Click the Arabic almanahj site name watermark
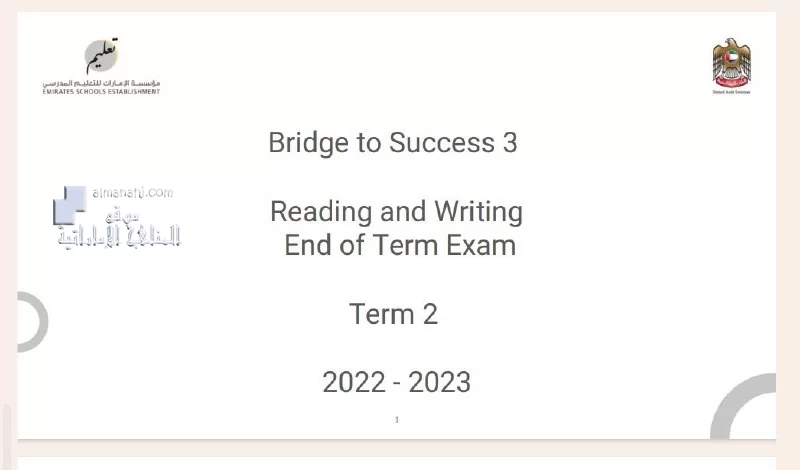The height and width of the screenshot is (470, 800). (119, 237)
